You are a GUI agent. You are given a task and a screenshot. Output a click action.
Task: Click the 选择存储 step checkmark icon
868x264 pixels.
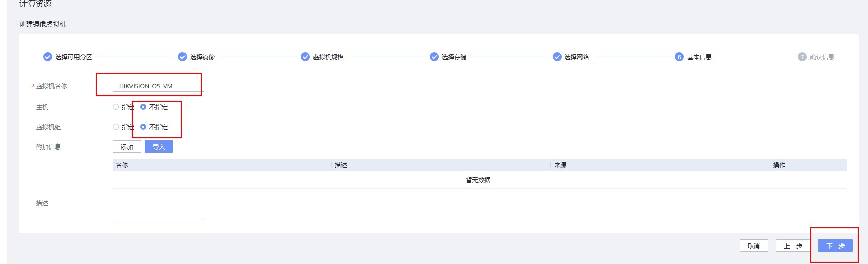tap(434, 57)
